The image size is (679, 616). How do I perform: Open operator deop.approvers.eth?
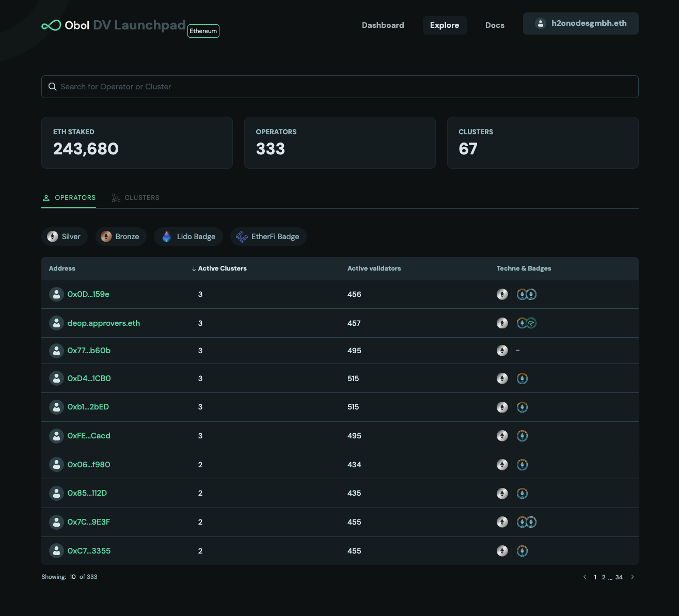(104, 323)
